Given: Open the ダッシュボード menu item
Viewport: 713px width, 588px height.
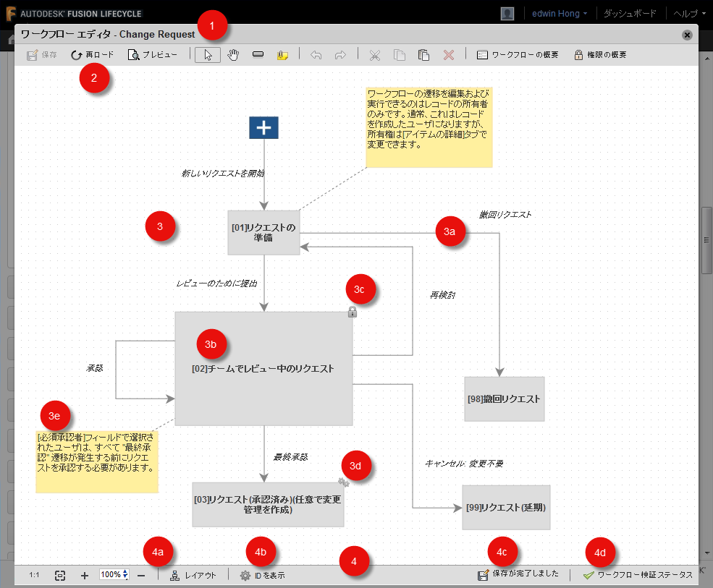Looking at the screenshot, I should click(630, 13).
